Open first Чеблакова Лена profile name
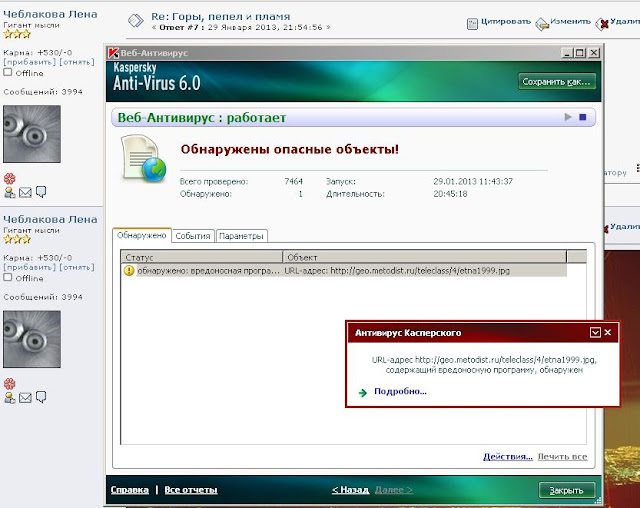This screenshot has width=640, height=508. (50, 14)
